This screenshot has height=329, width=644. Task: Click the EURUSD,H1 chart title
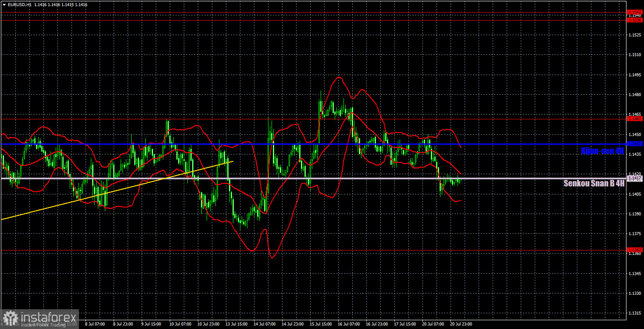coord(19,4)
